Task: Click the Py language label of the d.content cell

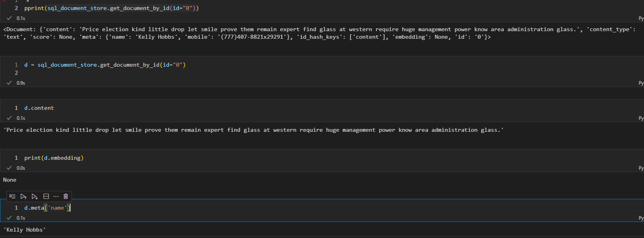Action: [641, 118]
